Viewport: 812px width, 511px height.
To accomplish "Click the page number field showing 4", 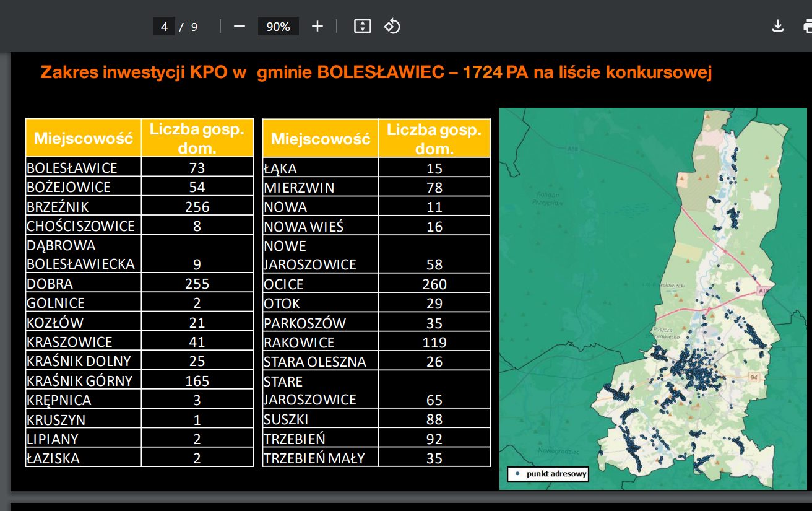I will pos(164,27).
